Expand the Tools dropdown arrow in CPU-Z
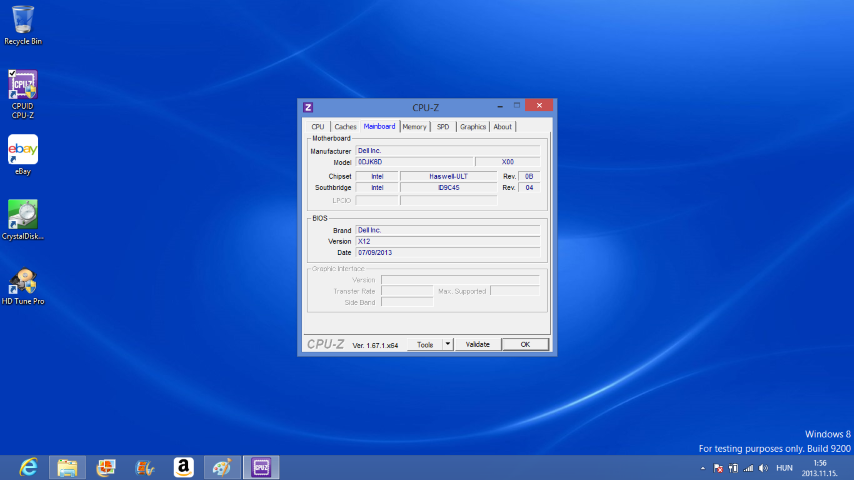This screenshot has width=854, height=480. pyautogui.click(x=448, y=344)
